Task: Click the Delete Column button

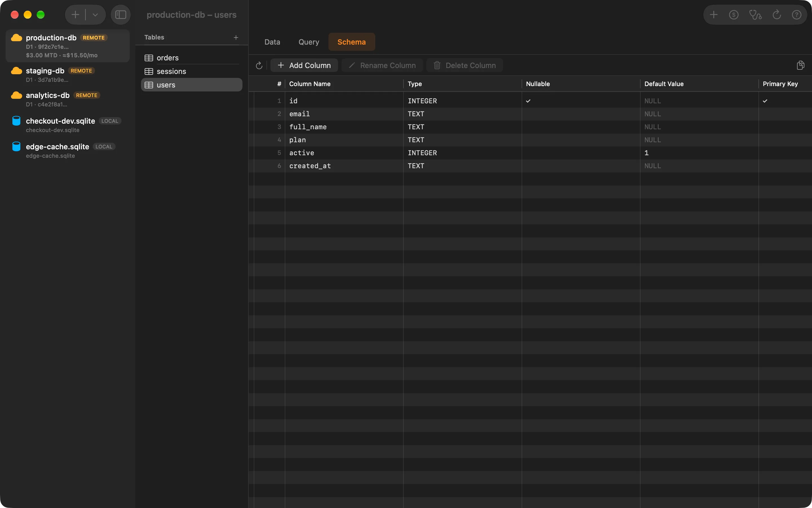Action: pyautogui.click(x=465, y=65)
